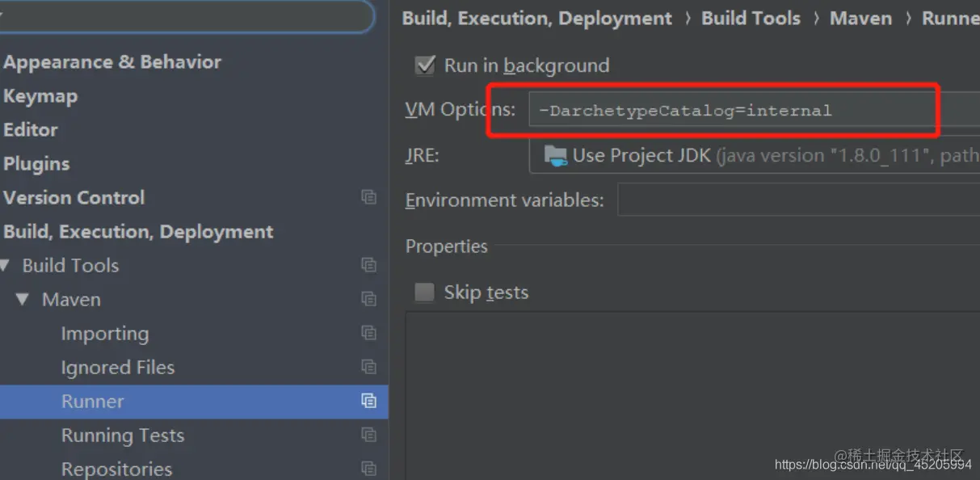Select Build Tools in settings tree
980x480 pixels.
click(70, 265)
